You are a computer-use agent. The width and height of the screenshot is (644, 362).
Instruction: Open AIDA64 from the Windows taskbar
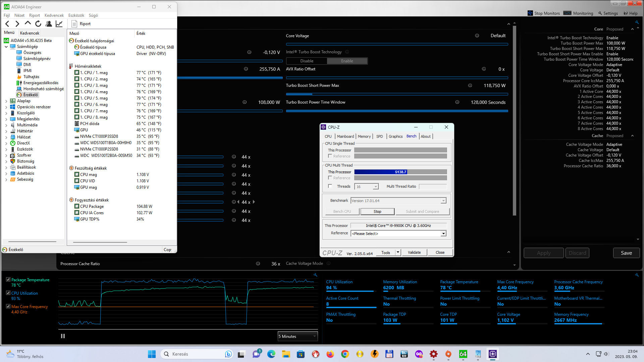(463, 354)
